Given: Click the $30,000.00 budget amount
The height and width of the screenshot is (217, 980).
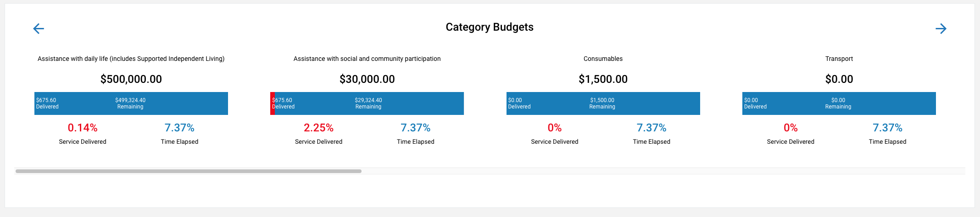Looking at the screenshot, I should point(367,79).
